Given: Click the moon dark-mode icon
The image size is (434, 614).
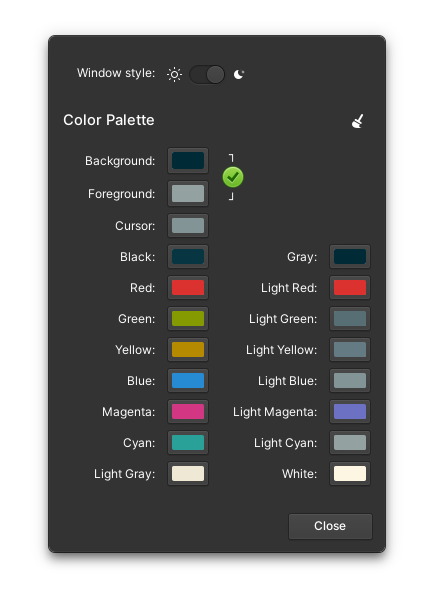Looking at the screenshot, I should [239, 74].
